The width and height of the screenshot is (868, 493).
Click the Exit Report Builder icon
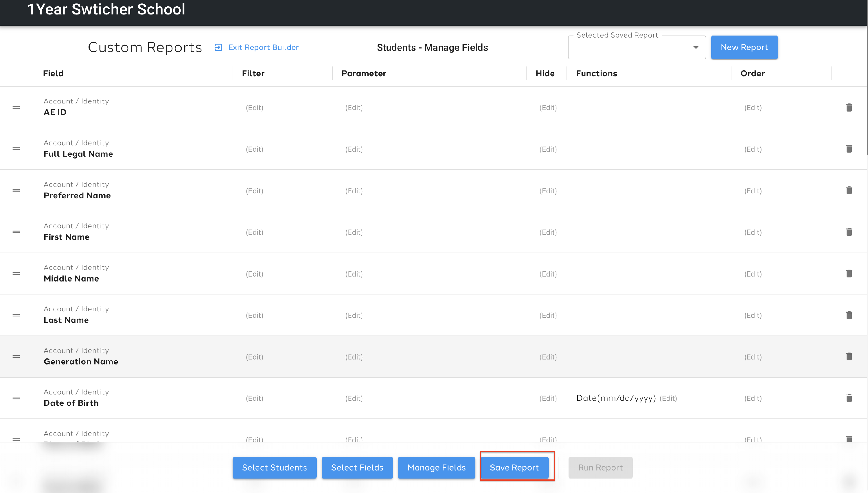coord(218,47)
